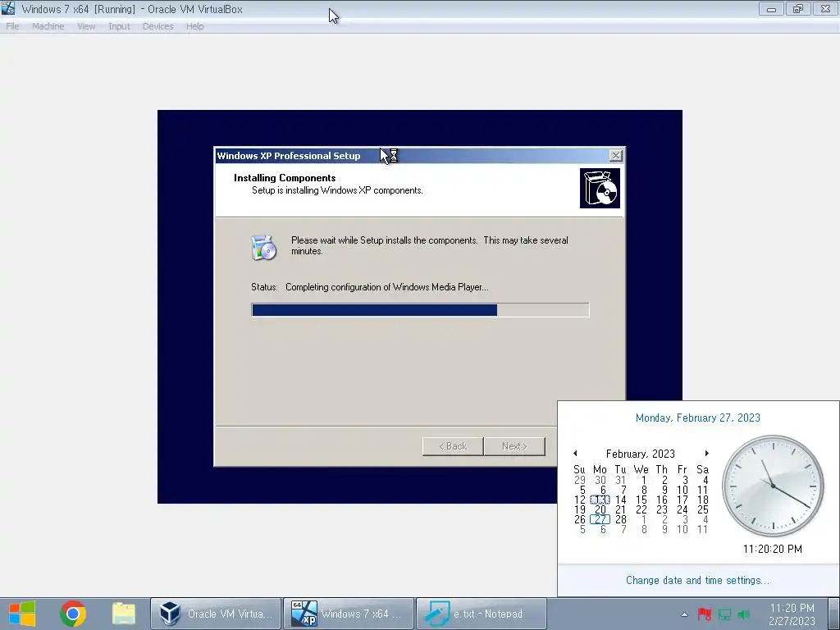Click the volume speaker tray icon
The image size is (840, 630).
[743, 614]
